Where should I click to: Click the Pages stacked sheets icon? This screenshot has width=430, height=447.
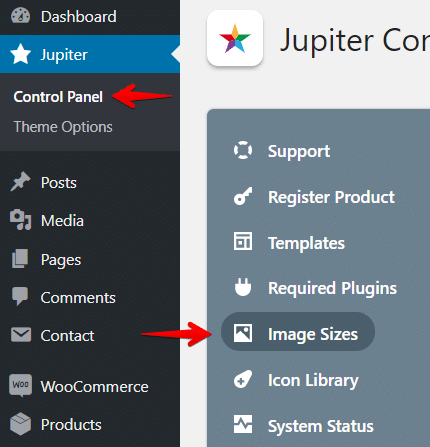[x=20, y=258]
